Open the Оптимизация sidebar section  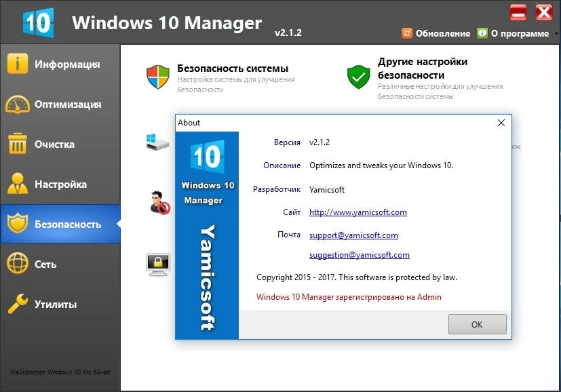point(60,104)
